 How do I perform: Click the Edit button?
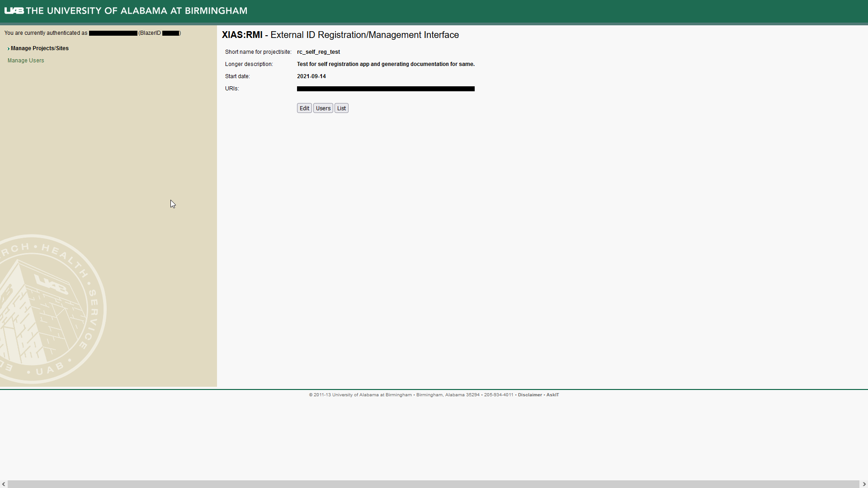(304, 108)
